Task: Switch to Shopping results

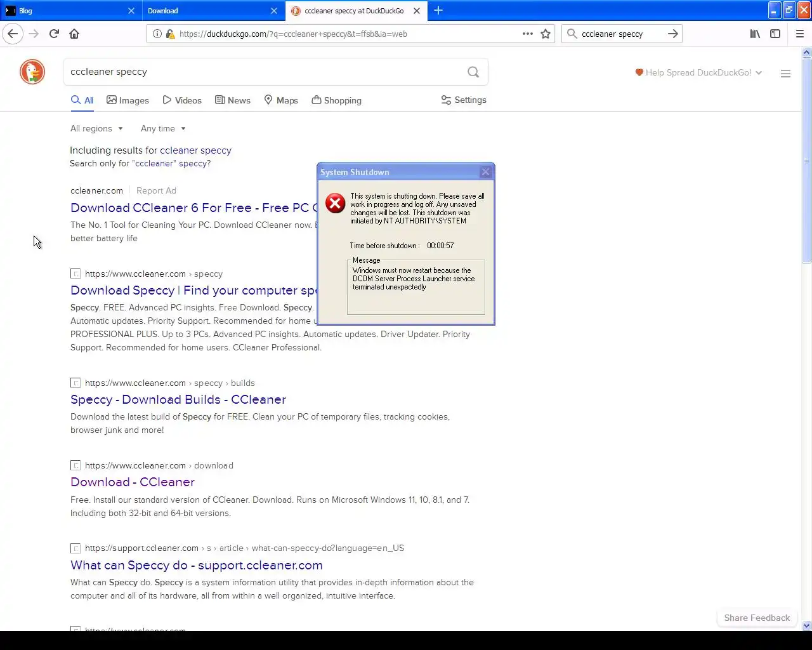Action: pyautogui.click(x=337, y=100)
